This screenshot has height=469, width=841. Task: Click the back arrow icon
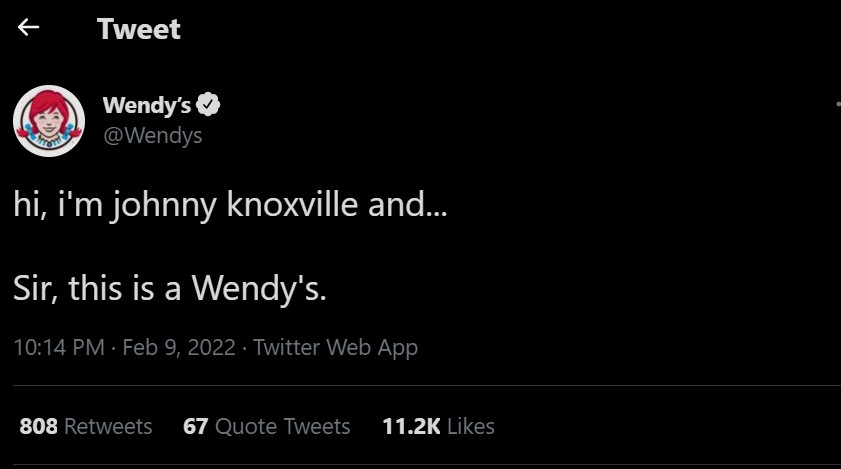pyautogui.click(x=28, y=28)
